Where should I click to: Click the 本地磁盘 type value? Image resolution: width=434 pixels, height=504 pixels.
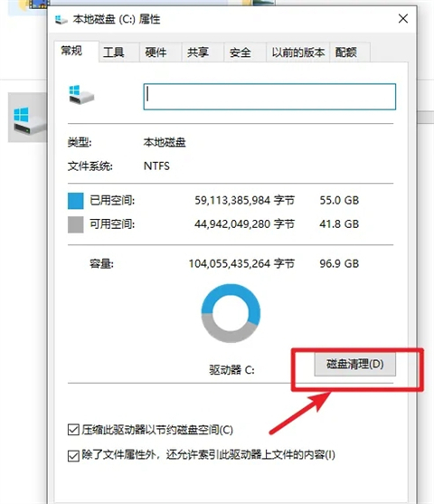pos(165,142)
